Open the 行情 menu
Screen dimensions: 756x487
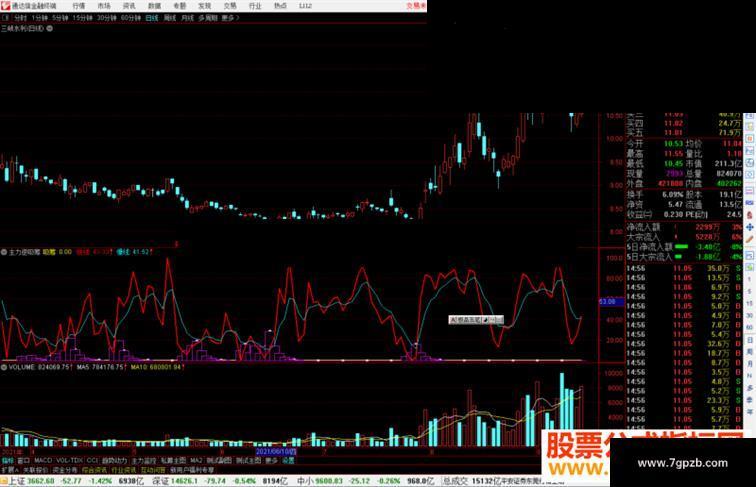[x=79, y=6]
